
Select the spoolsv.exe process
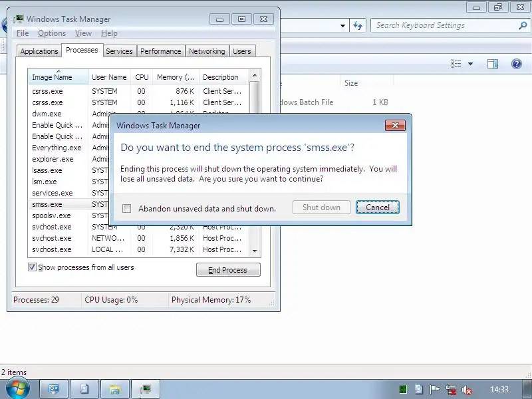69,215
